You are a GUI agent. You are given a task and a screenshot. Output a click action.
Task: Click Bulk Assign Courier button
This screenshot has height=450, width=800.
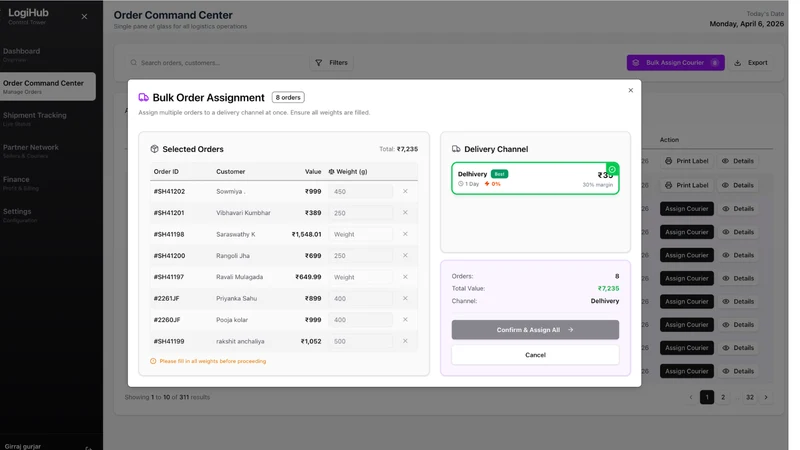[676, 63]
